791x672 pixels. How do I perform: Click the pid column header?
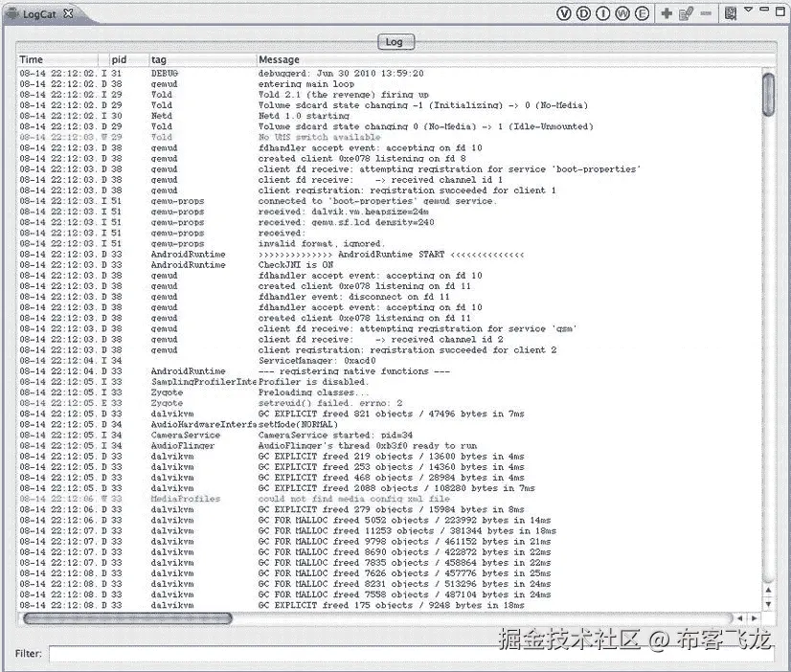[129, 59]
